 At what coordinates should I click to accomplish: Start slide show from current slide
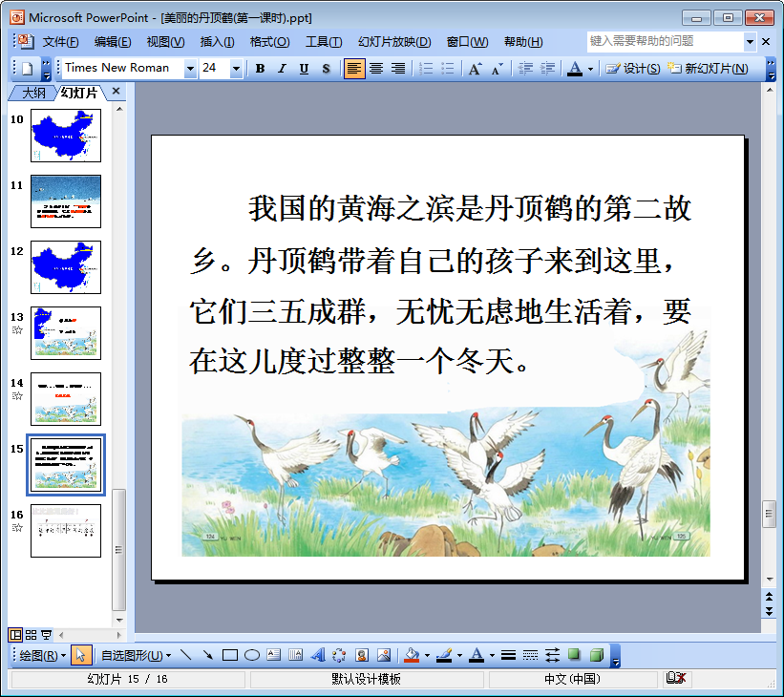point(46,635)
